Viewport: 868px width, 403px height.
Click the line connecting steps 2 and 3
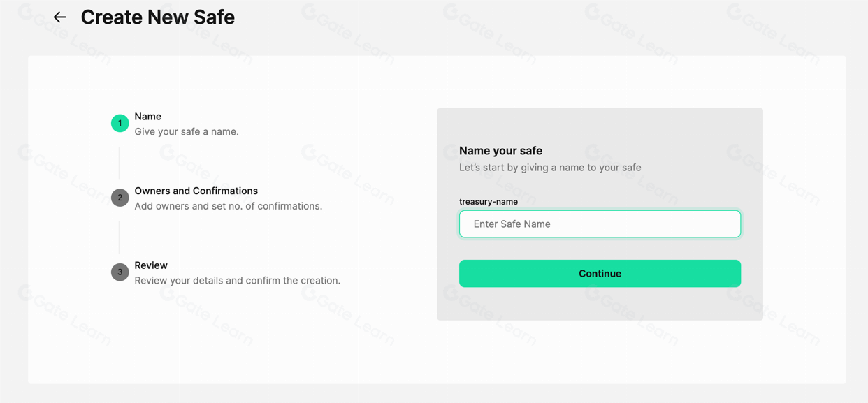pos(120,236)
